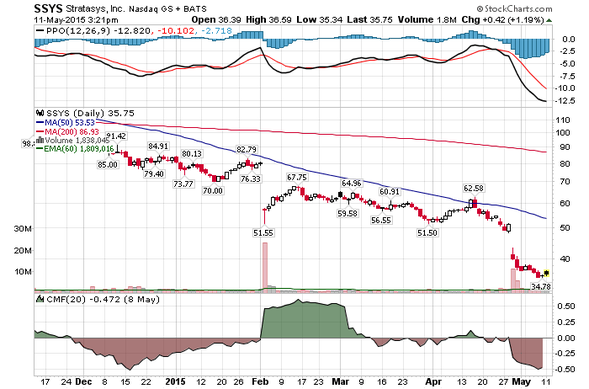Image resolution: width=589 pixels, height=389 pixels.
Task: Click the 85.00 price low annotation
Action: click(x=107, y=164)
